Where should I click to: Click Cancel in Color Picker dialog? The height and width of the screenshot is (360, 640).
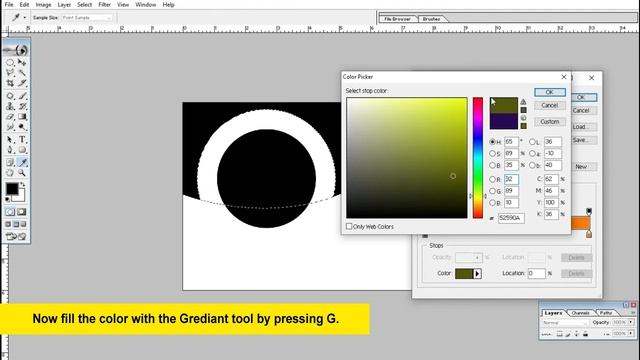[x=550, y=105]
